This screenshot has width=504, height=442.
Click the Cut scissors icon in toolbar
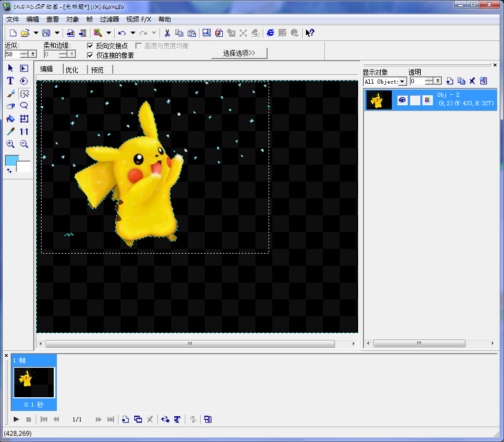point(167,33)
